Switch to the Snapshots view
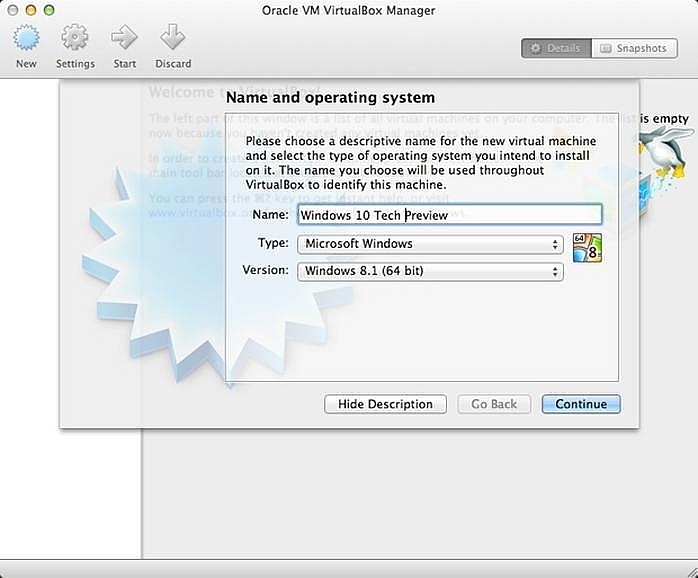The width and height of the screenshot is (698, 578). 634,48
